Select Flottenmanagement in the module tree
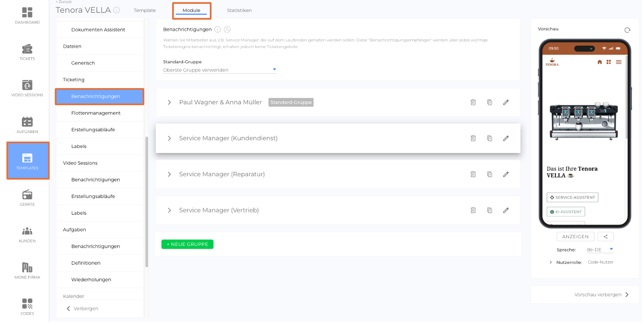The width and height of the screenshot is (644, 325). point(96,113)
